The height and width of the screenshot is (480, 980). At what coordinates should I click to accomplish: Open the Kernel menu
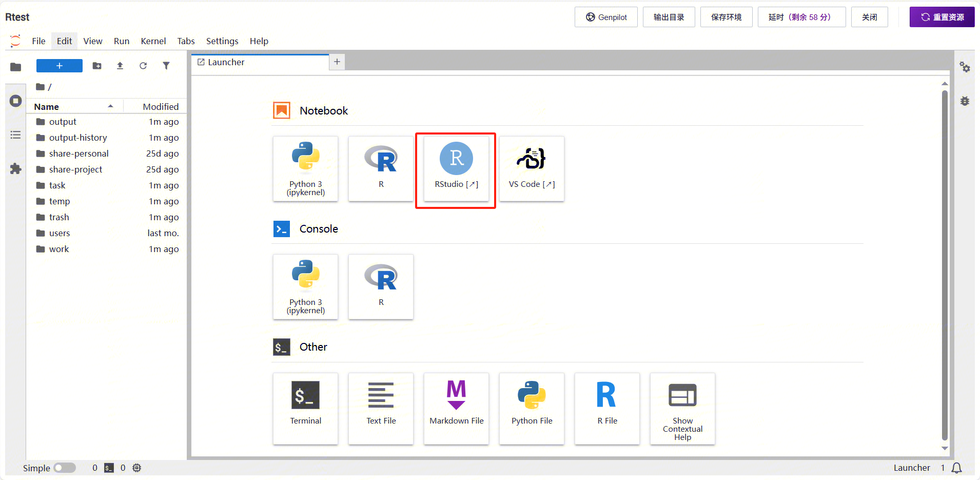click(x=153, y=41)
